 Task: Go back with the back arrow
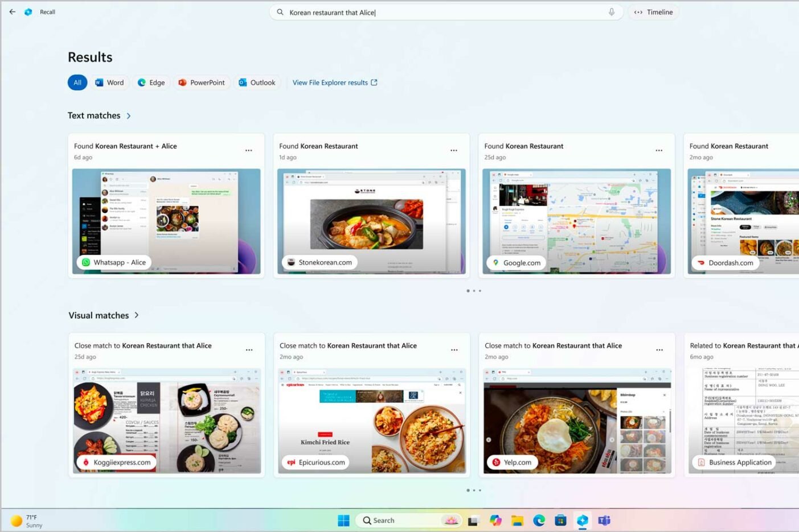pos(13,11)
